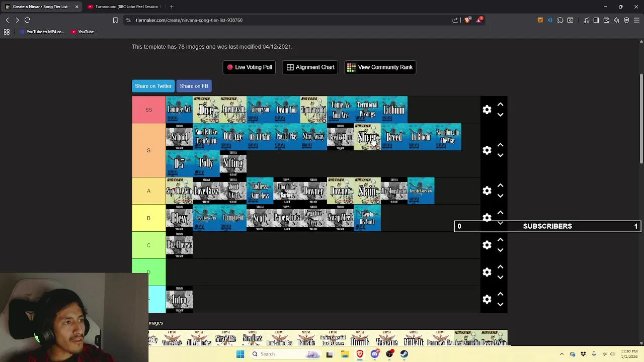This screenshot has height=362, width=644.
Task: Select the Blew tile in B tier
Action: click(180, 218)
